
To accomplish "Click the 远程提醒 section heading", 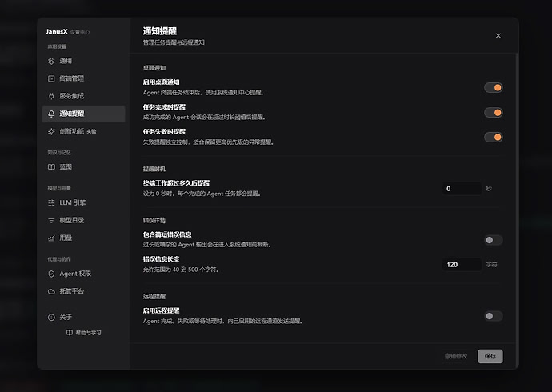I will 154,296.
